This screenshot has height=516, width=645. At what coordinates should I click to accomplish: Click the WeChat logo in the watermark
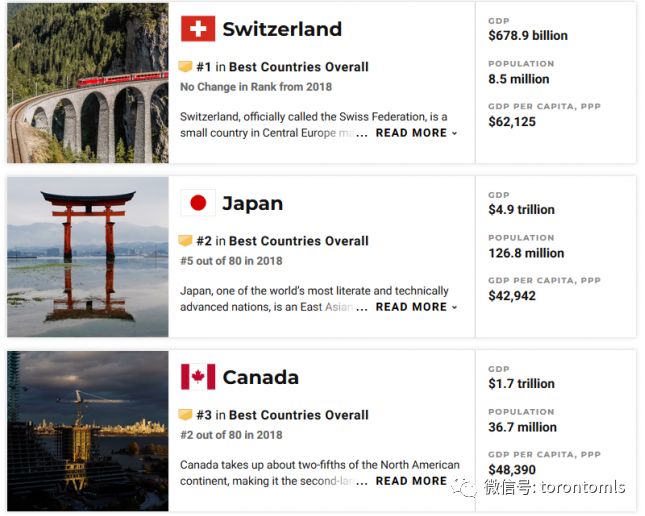click(x=464, y=487)
